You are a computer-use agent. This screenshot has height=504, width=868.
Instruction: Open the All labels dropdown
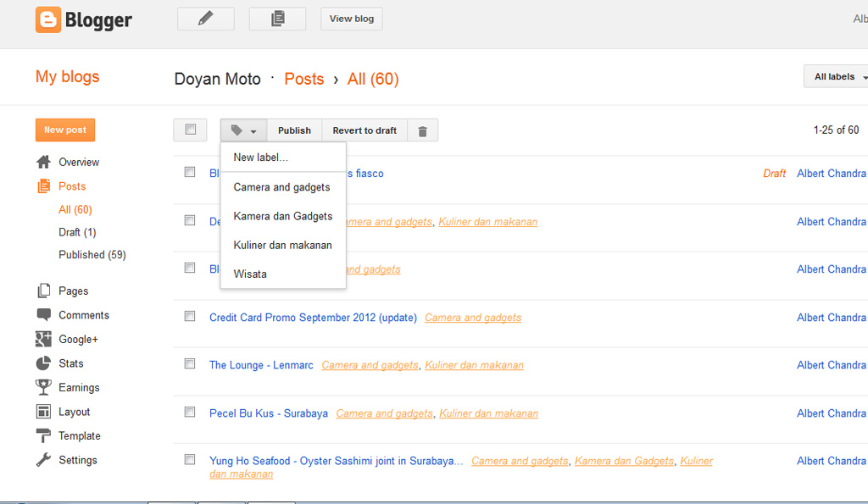835,75
